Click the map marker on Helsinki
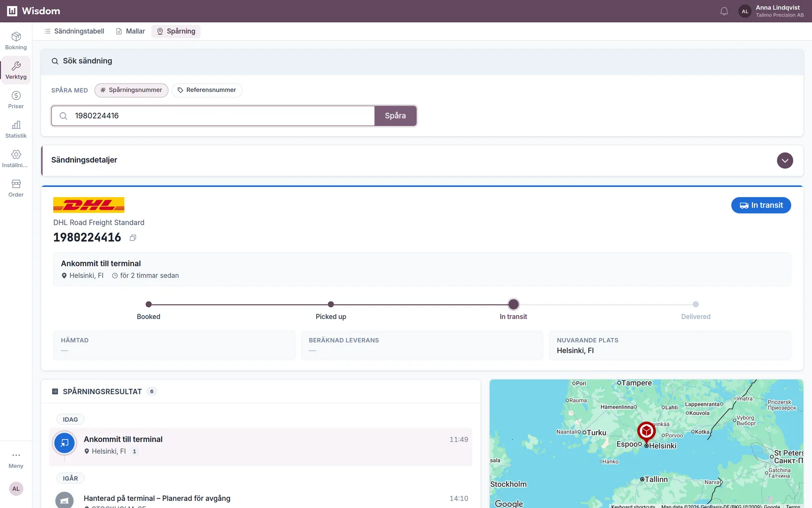 [646, 432]
